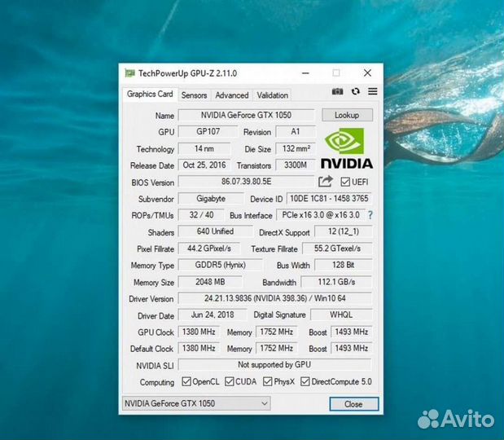Viewport: 504px width, 440px height.
Task: Click the Driver Version field
Action: (x=275, y=298)
